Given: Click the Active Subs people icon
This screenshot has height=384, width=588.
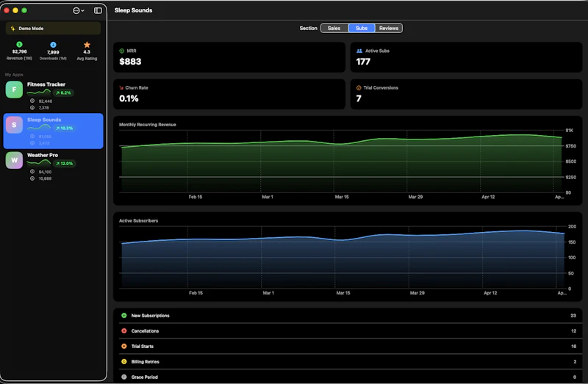Looking at the screenshot, I should (x=359, y=51).
